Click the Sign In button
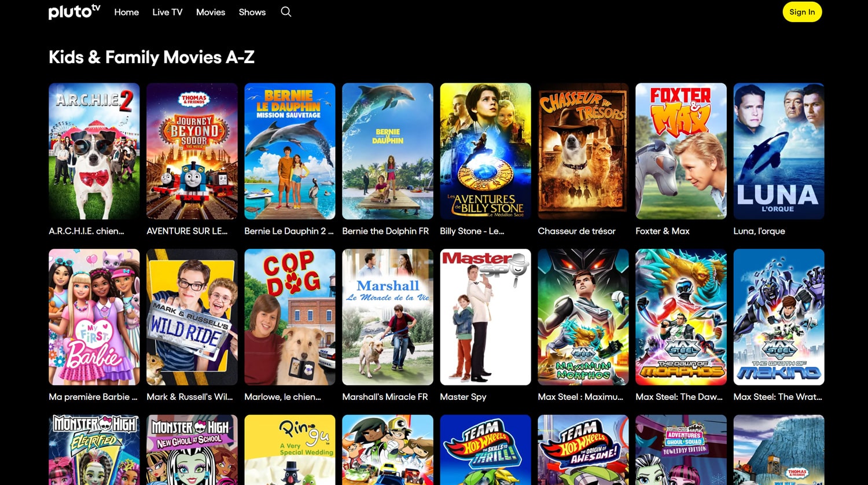This screenshot has width=868, height=485. pos(802,12)
